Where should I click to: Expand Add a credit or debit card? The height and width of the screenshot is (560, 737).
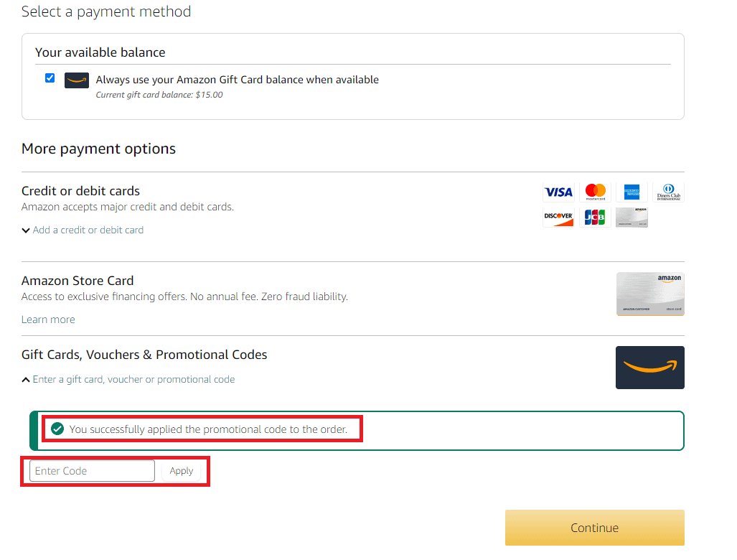(x=88, y=230)
